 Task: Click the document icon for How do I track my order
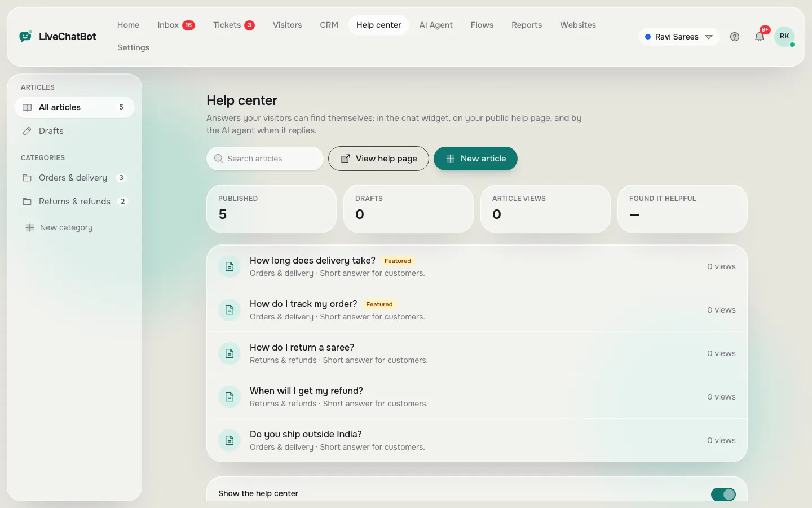click(230, 310)
